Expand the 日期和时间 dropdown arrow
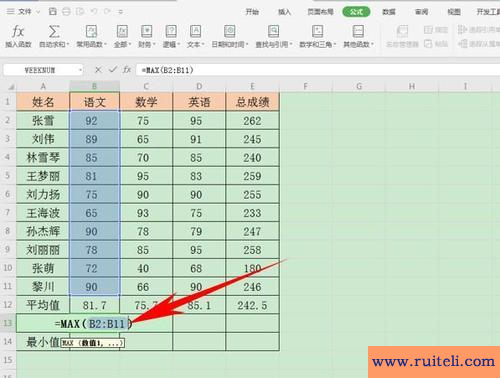The width and height of the screenshot is (500, 378). (247, 44)
